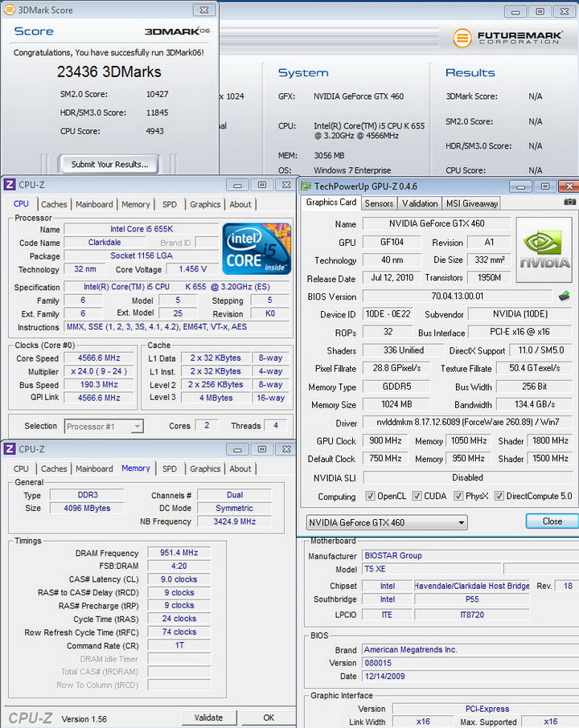This screenshot has height=728, width=579.
Task: Click the BIOS save chip icon in GPU-Z
Action: click(565, 296)
